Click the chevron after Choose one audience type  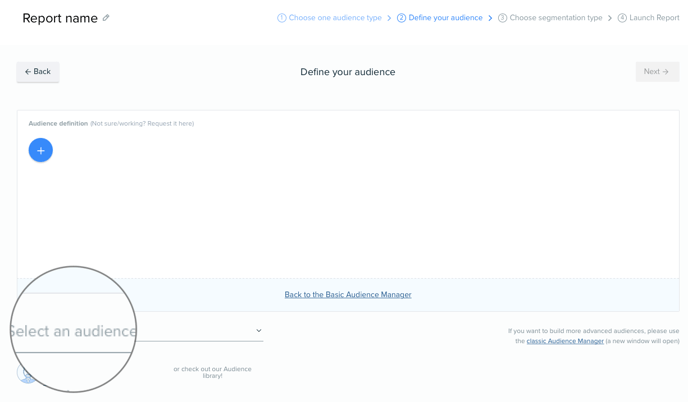[x=389, y=18]
